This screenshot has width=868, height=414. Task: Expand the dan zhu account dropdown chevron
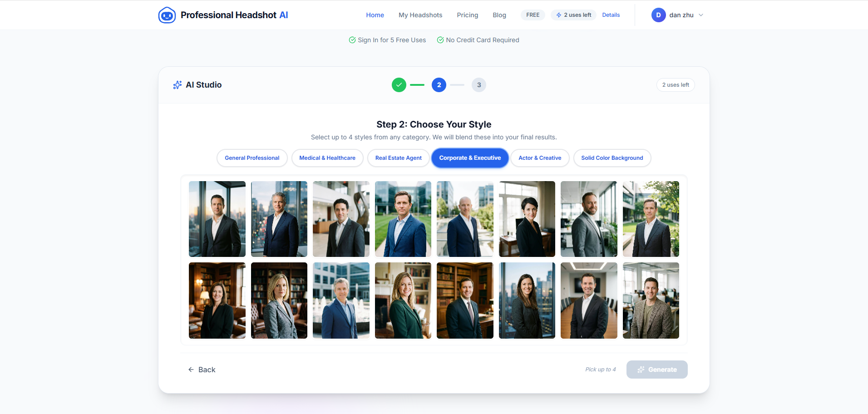(700, 15)
